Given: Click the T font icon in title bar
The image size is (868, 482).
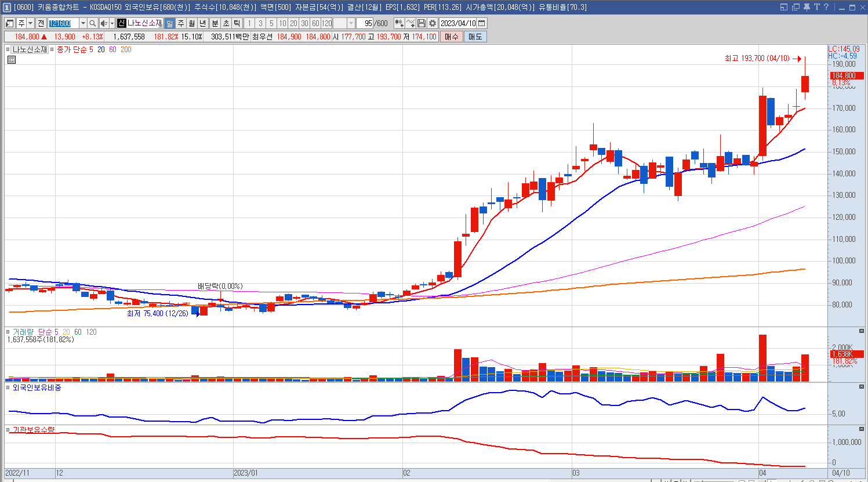Looking at the screenshot, I should coord(816,7).
